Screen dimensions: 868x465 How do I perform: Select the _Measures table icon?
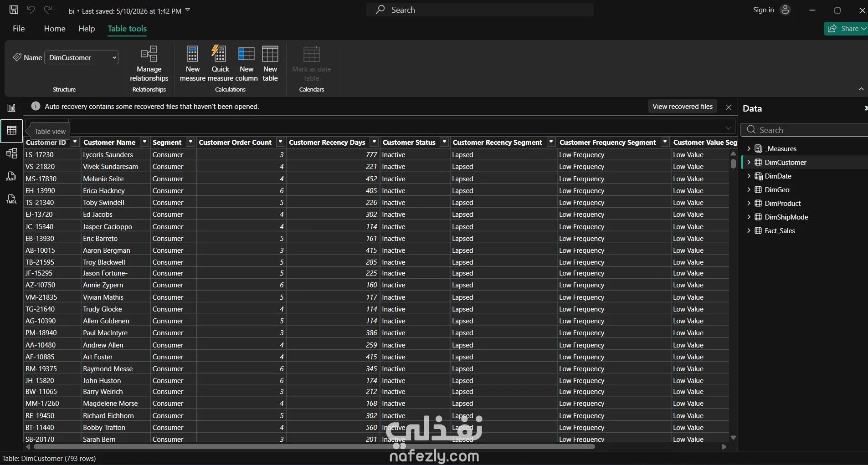758,148
